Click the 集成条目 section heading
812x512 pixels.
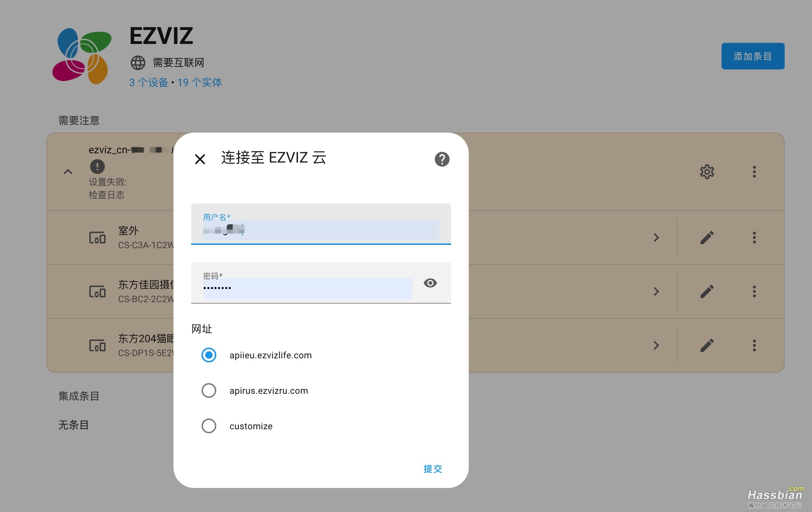79,396
